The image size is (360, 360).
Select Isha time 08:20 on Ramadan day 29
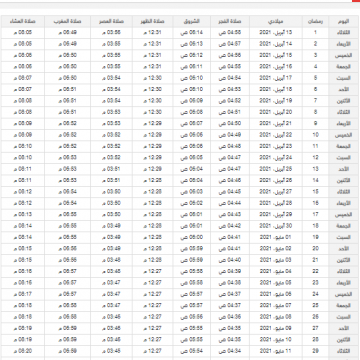tap(23, 351)
